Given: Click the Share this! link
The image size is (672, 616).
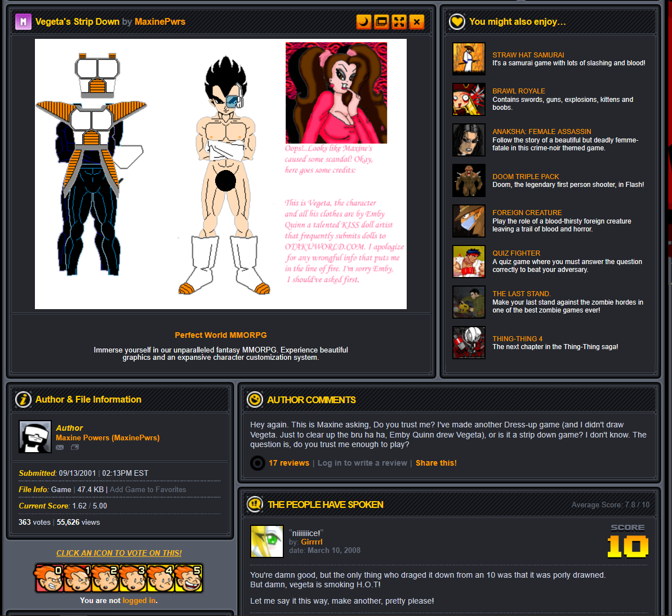Looking at the screenshot, I should click(x=437, y=463).
